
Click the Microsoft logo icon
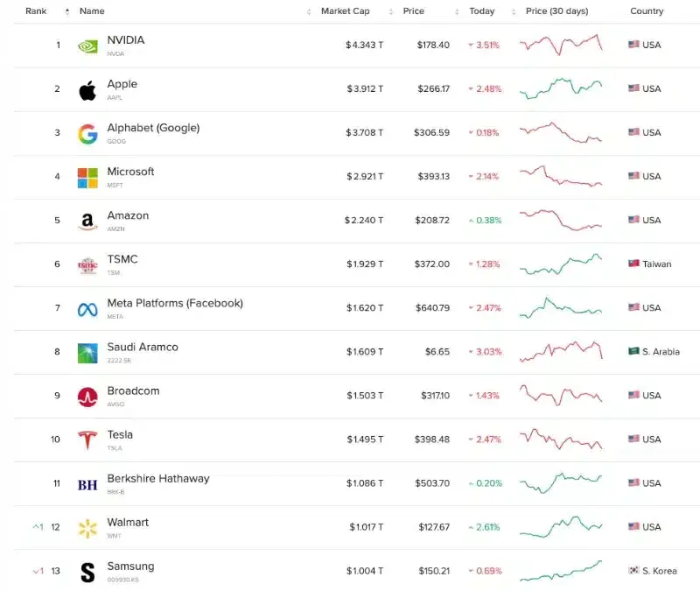pyautogui.click(x=87, y=178)
